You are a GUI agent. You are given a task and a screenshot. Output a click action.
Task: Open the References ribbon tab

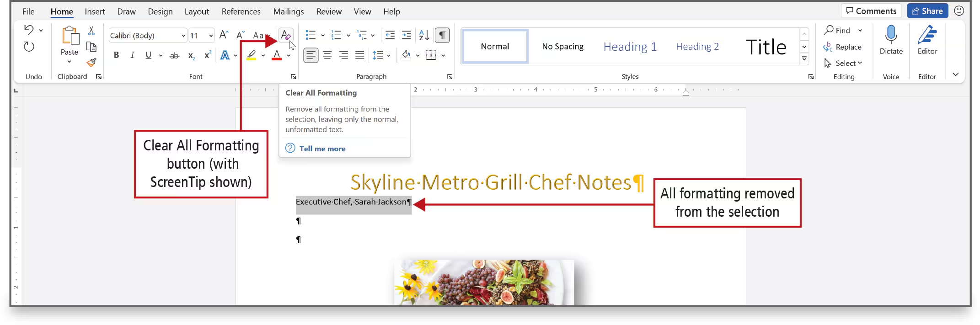click(x=241, y=11)
